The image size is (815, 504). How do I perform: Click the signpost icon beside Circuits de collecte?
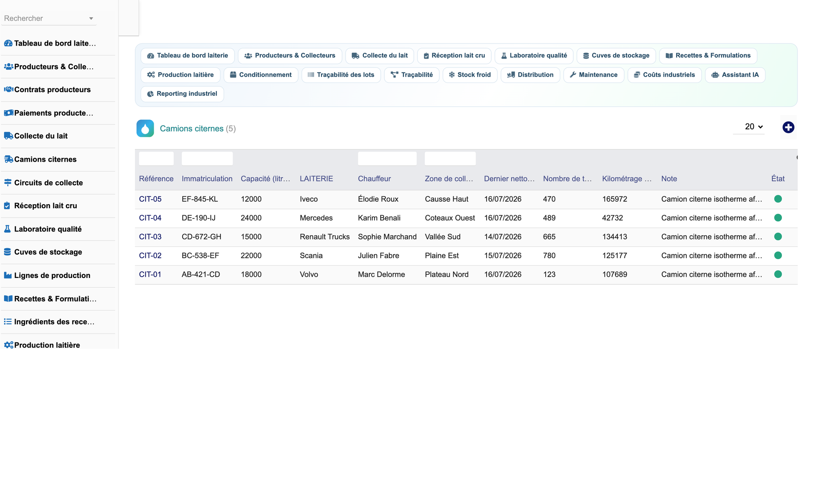[8, 183]
